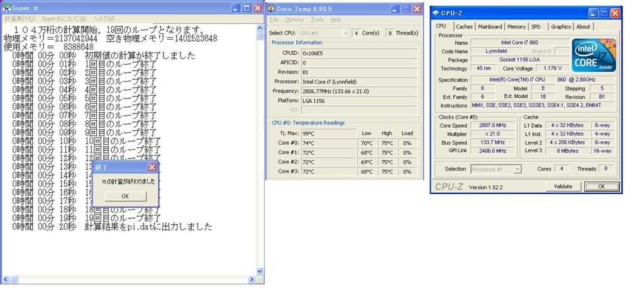
Task: Click the Platform field LGA 1156
Action: click(x=359, y=100)
